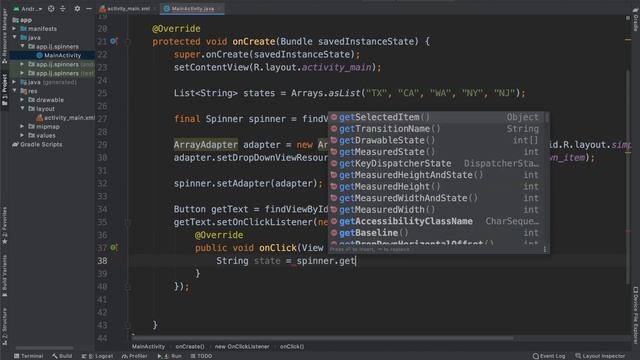Open the Logcat tool window
Screen dimensions: 640x360
(97, 356)
